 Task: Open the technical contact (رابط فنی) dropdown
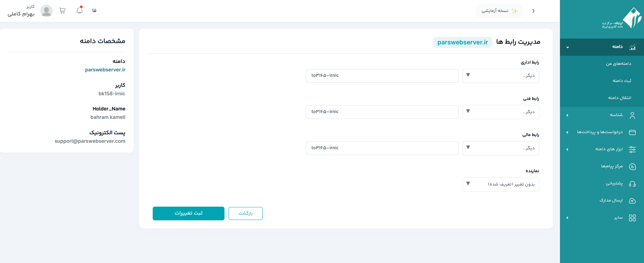point(501,112)
